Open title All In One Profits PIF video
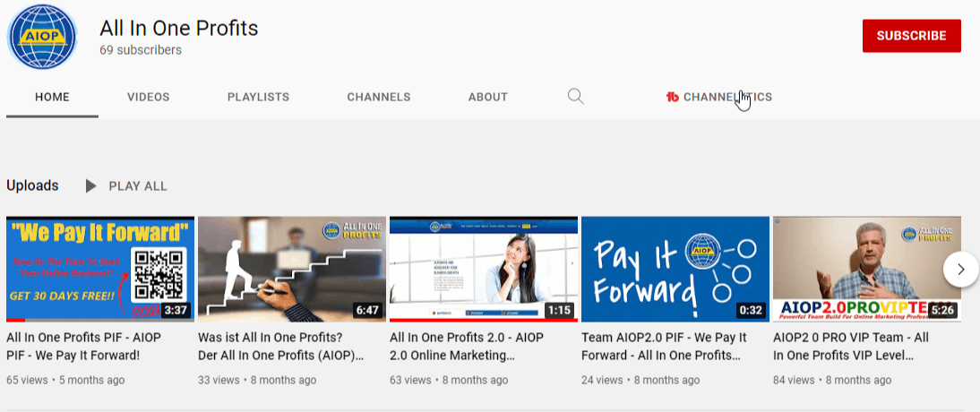 point(83,347)
